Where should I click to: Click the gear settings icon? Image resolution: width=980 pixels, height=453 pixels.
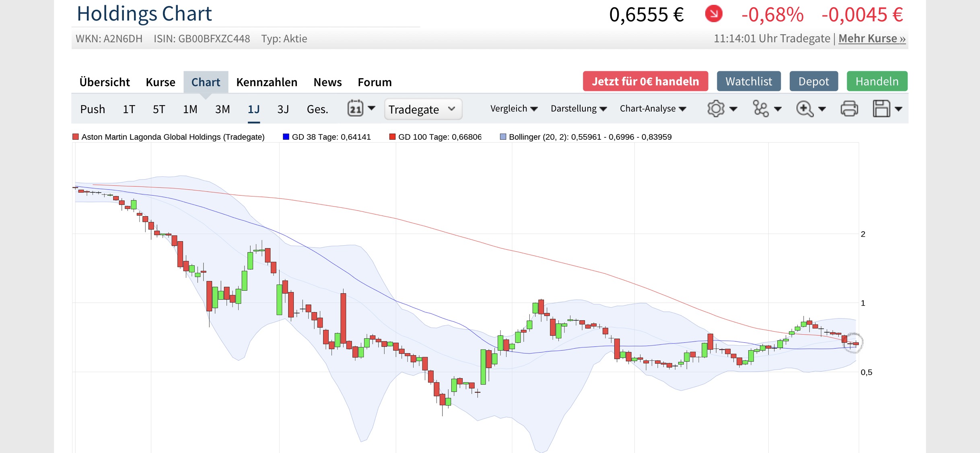(716, 109)
